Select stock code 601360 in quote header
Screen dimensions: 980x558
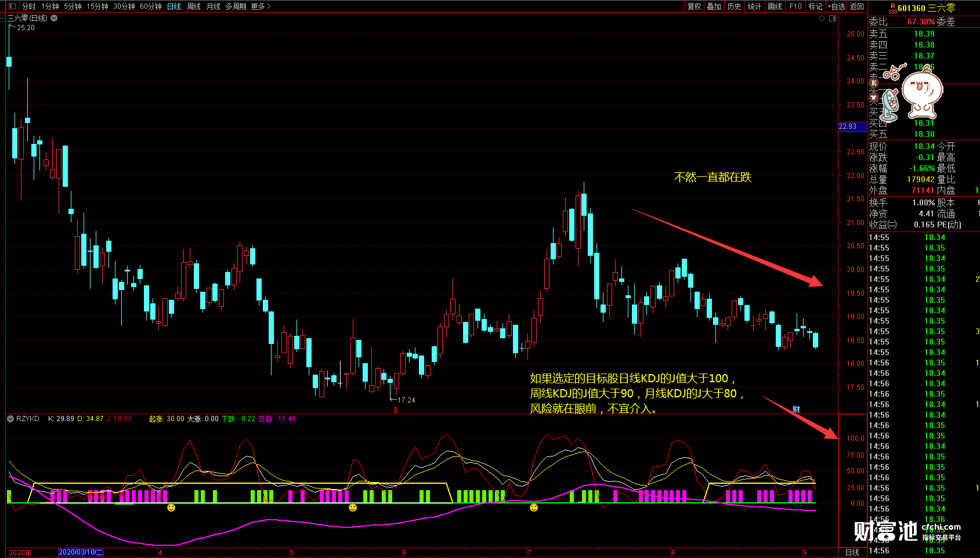click(912, 8)
